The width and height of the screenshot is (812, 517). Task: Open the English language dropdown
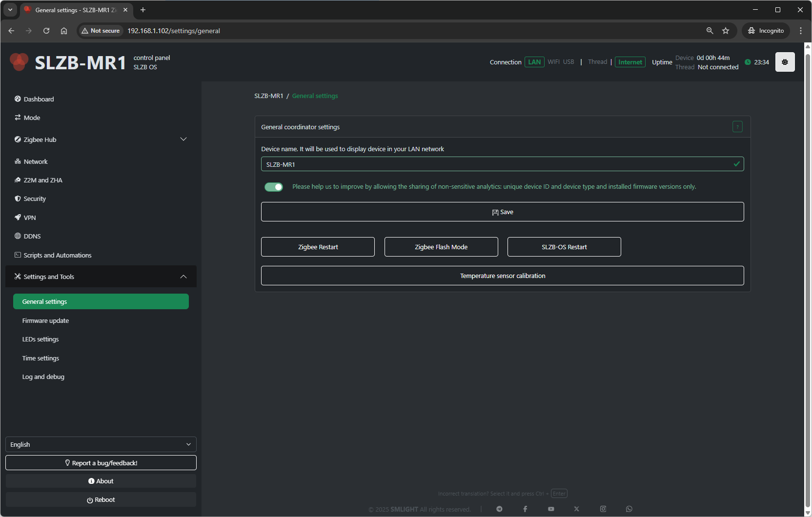click(x=101, y=444)
